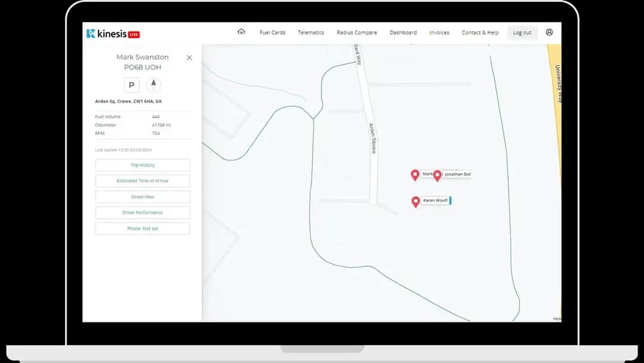This screenshot has height=363, width=644.
Task: Click Estimated Time of Arrival button
Action: [143, 181]
